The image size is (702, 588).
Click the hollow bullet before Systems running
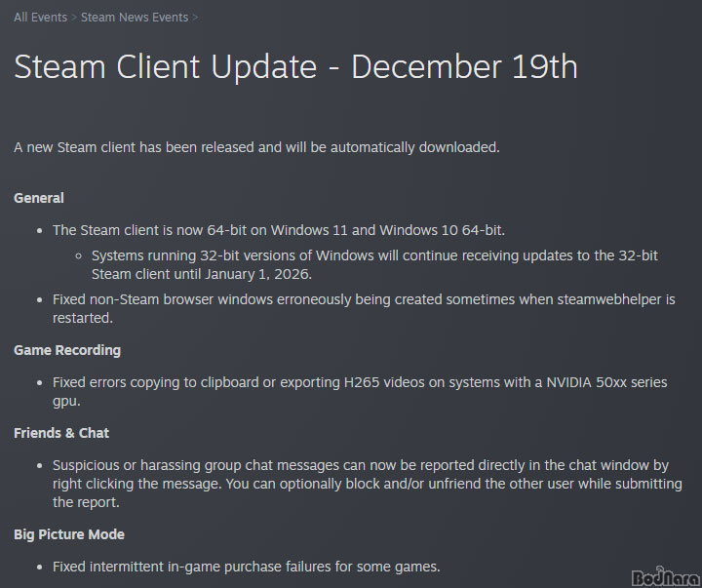tap(79, 256)
